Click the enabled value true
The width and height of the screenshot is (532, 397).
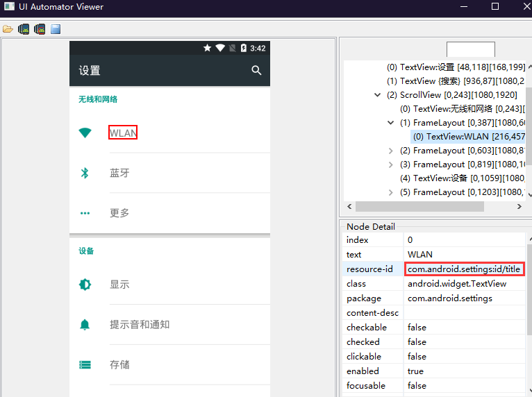(x=415, y=371)
